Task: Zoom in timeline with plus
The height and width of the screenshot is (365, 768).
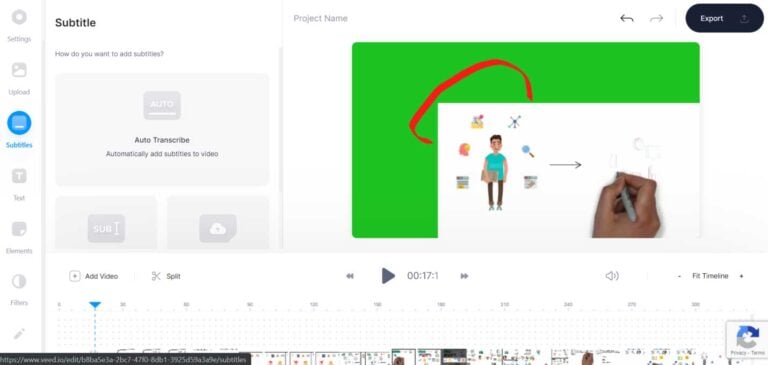Action: pyautogui.click(x=741, y=276)
